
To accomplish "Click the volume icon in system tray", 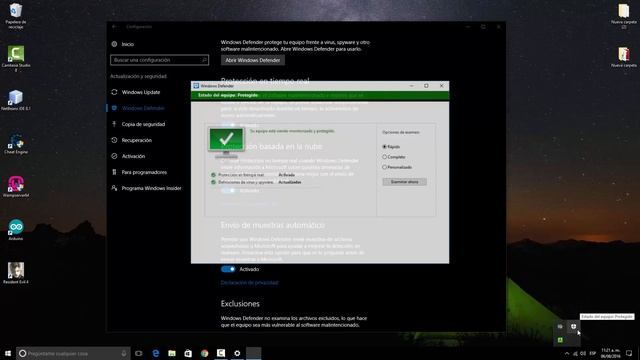I will click(x=583, y=353).
